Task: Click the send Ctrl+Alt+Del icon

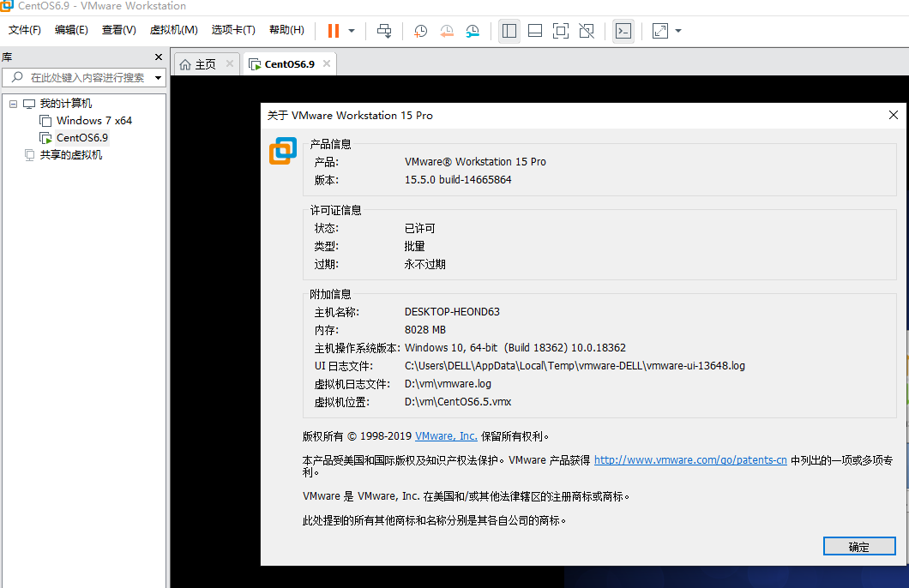Action: pos(384,31)
